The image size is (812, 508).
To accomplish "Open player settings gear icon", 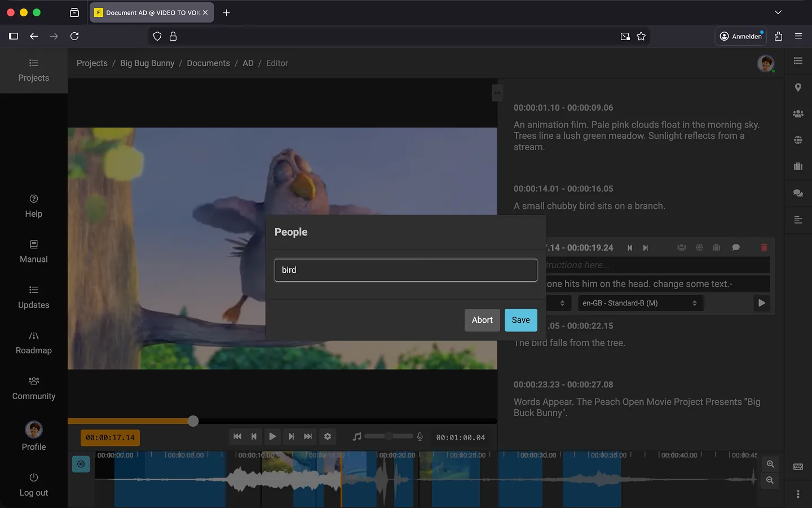I will [x=328, y=436].
